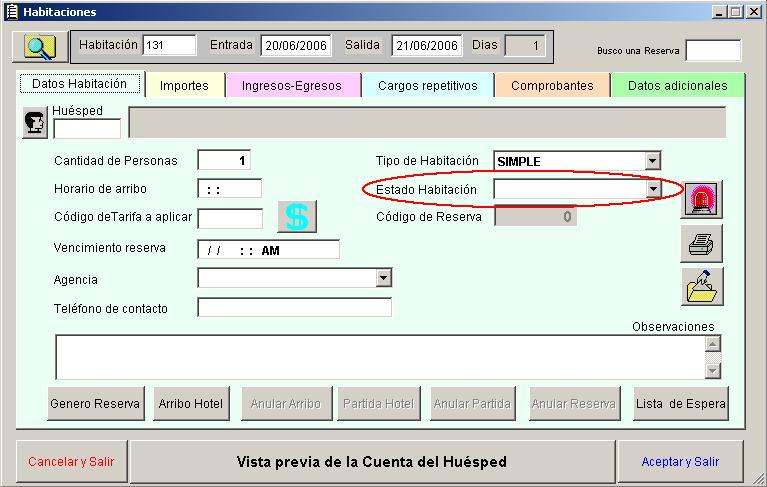The image size is (767, 487).
Task: Open the Ingresos-Egresos tab
Action: pos(291,86)
